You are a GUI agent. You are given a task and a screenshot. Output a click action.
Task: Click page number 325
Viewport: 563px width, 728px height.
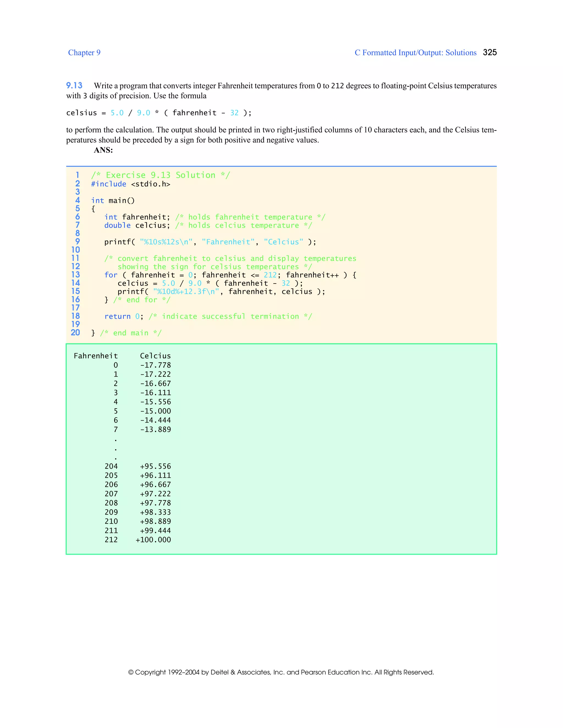point(490,52)
